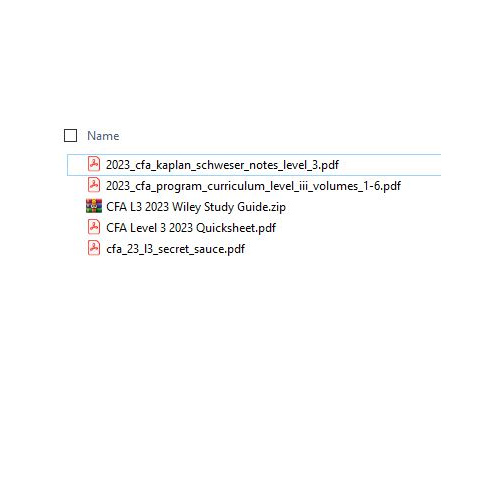Click the PDF icon of Kaplan Schweser notes
Screen dimensions: 500x500
coord(94,164)
